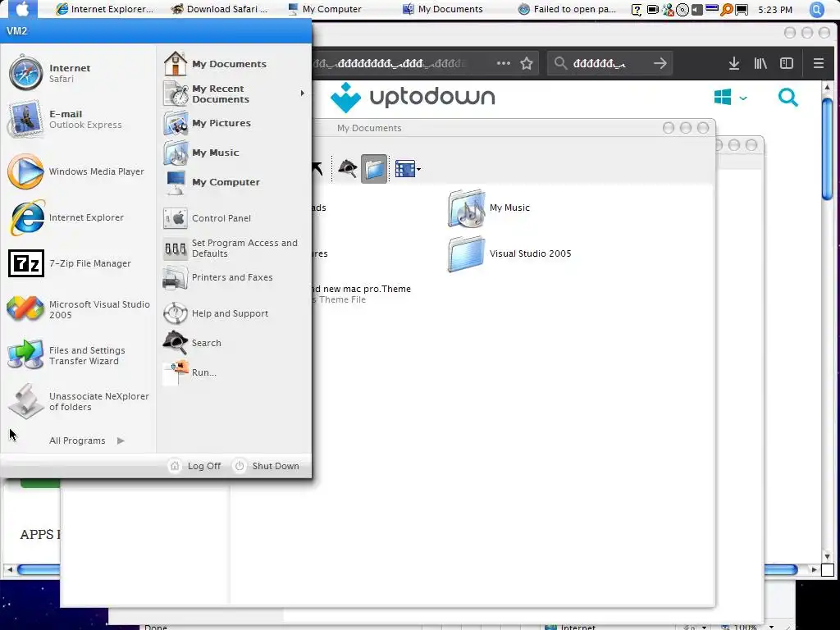Click the Uptodown logo
The width and height of the screenshot is (840, 630).
[413, 98]
